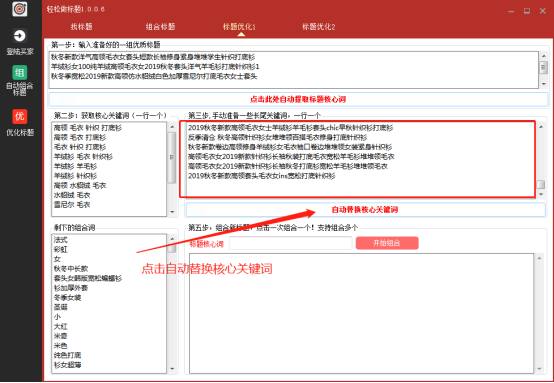Click the step-one titles box scroll down arrow
This screenshot has width=554, height=383.
[543, 84]
